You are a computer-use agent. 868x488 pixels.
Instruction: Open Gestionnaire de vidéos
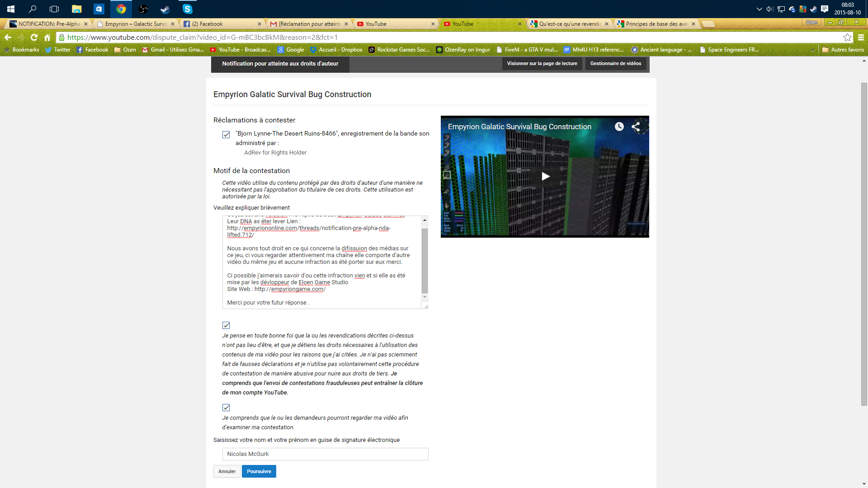click(x=616, y=64)
